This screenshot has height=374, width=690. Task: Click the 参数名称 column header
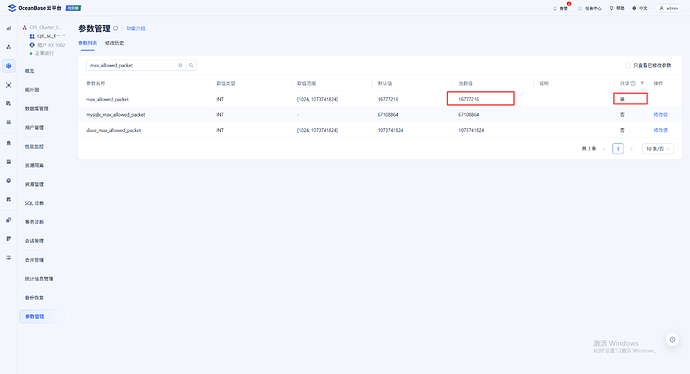[95, 83]
